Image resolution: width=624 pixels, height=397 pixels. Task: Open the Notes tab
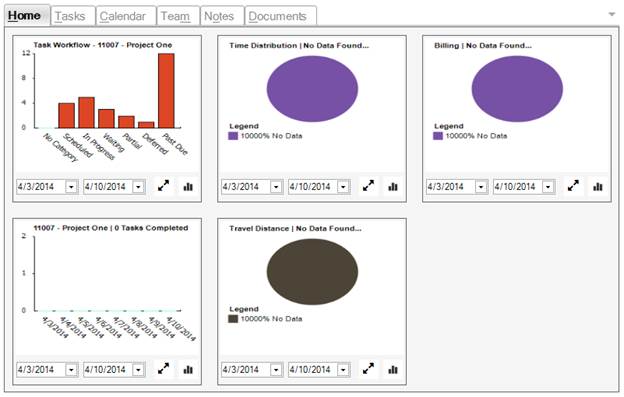(x=222, y=16)
